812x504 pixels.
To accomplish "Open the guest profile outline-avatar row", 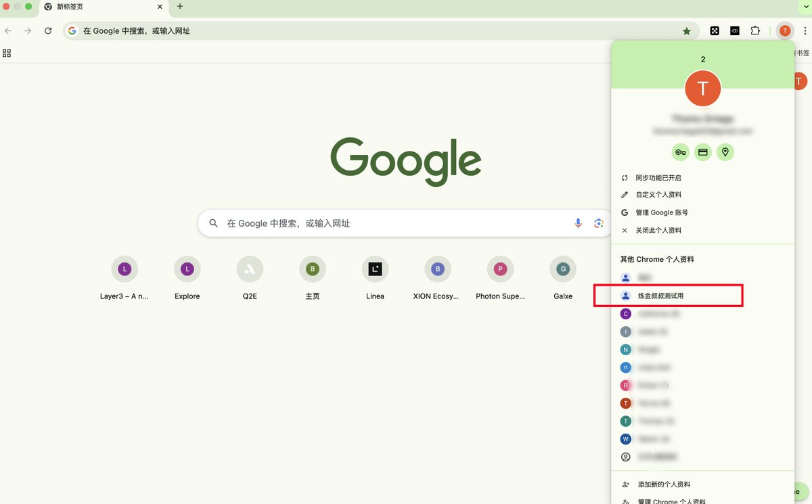I will click(x=703, y=457).
